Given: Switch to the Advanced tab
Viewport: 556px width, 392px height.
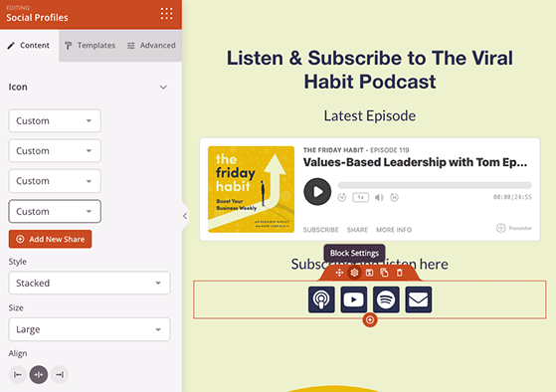Looking at the screenshot, I should [151, 46].
